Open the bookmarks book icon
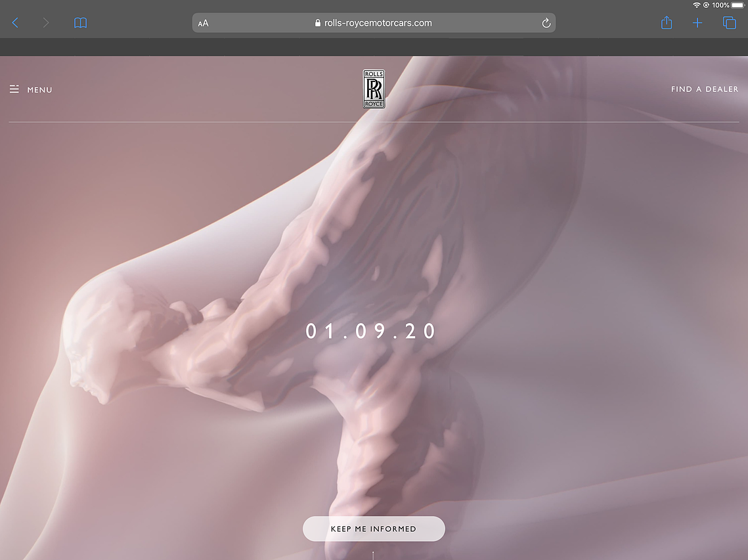Screen dimensions: 748x560 (x=81, y=23)
